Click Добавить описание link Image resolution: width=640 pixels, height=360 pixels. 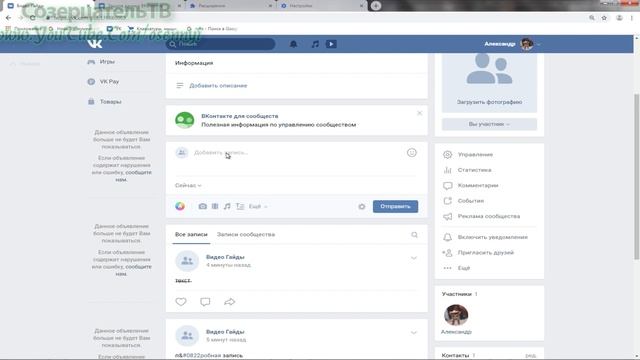coord(218,86)
